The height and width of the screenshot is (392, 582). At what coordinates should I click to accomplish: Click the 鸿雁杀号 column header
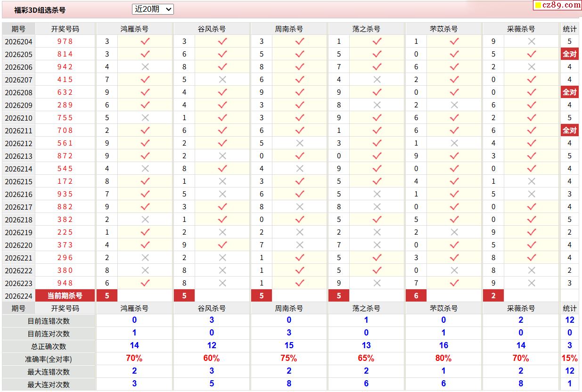coord(134,29)
